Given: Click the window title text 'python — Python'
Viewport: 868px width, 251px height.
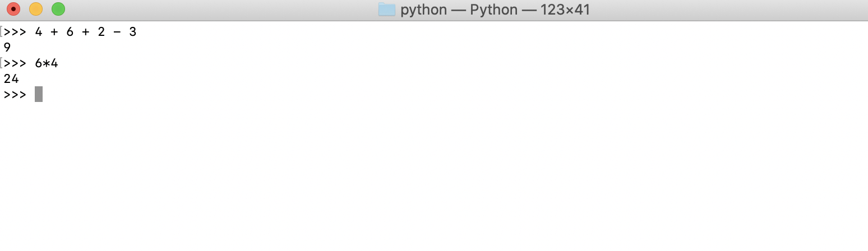Looking at the screenshot, I should coord(459,10).
